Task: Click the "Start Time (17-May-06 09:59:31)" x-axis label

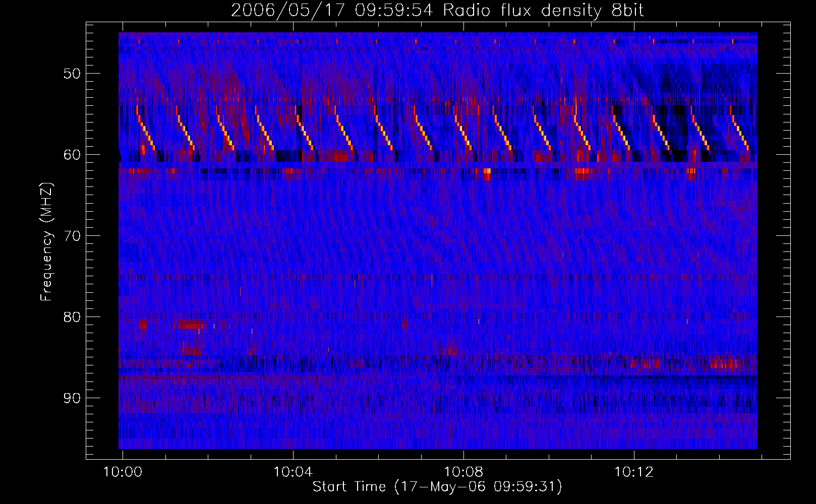Action: [437, 487]
